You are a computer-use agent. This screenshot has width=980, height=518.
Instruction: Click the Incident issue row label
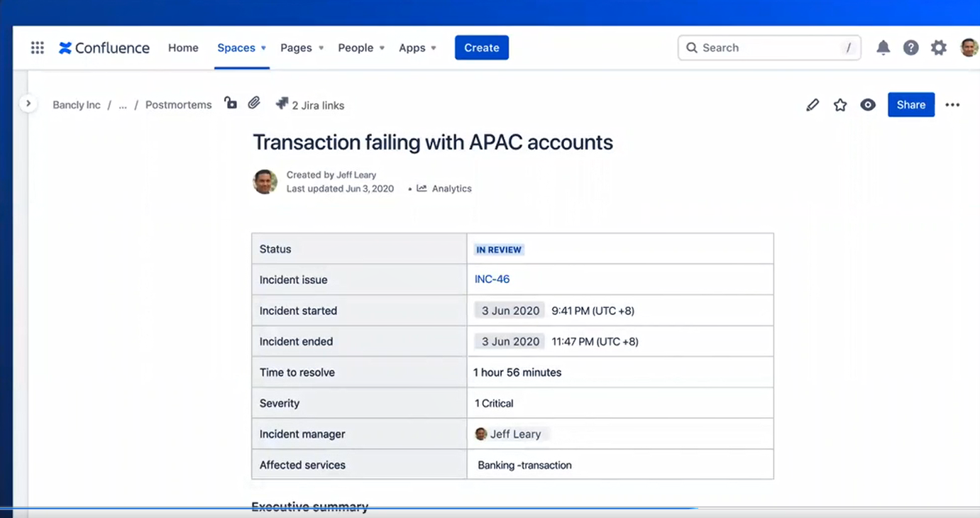point(293,280)
